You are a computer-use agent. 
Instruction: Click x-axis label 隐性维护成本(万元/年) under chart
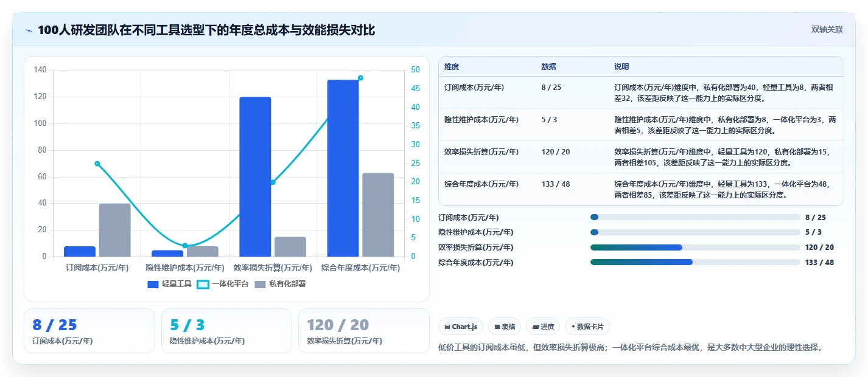185,268
